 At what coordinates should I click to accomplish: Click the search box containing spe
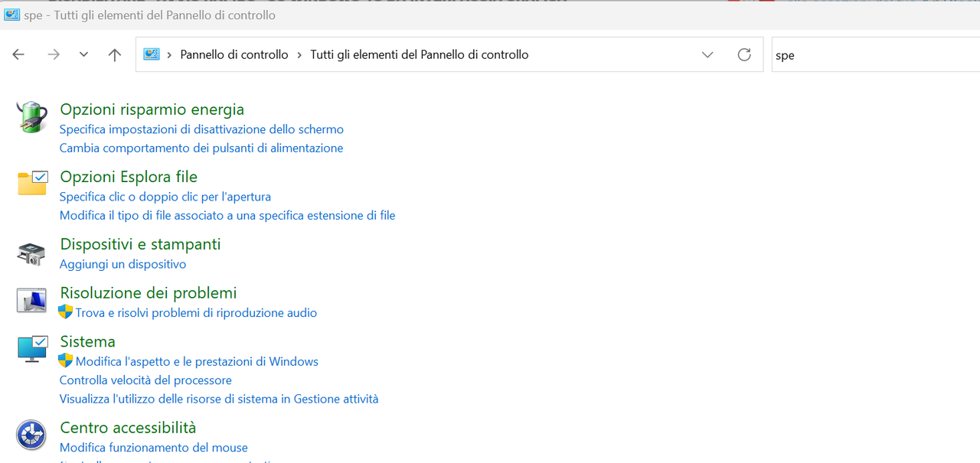[876, 55]
